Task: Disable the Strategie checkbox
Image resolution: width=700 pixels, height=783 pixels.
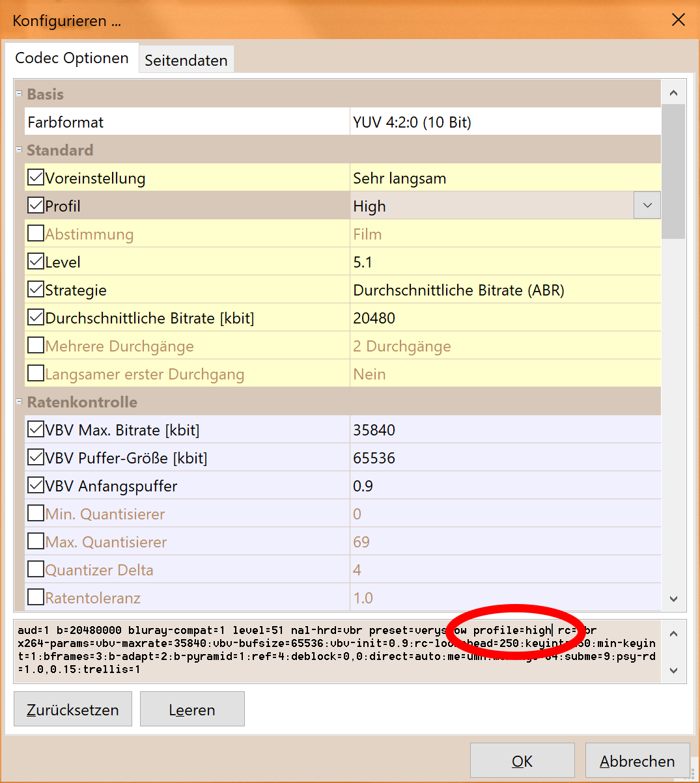Action: (x=36, y=290)
